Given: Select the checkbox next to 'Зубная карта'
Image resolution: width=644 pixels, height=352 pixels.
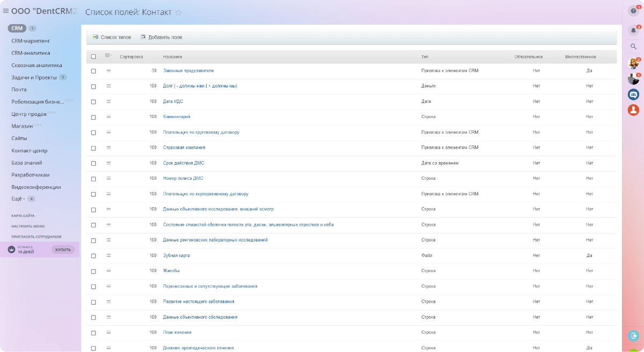Looking at the screenshot, I should pyautogui.click(x=93, y=255).
